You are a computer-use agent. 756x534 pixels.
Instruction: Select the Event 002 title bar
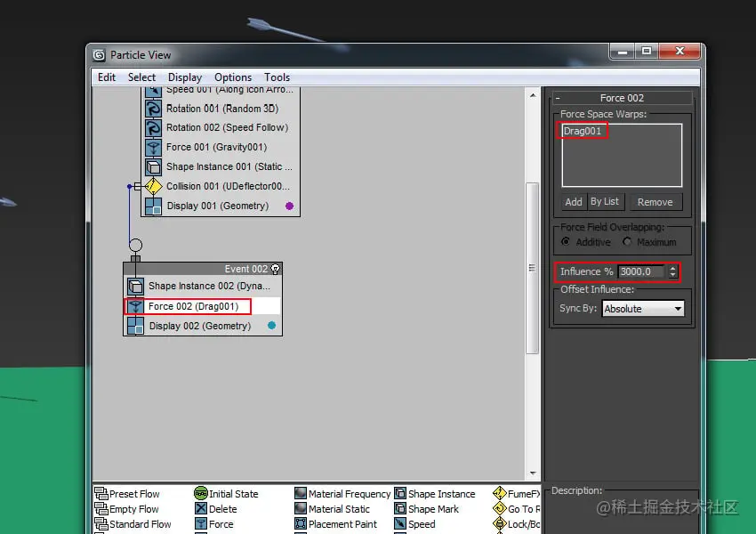click(203, 269)
